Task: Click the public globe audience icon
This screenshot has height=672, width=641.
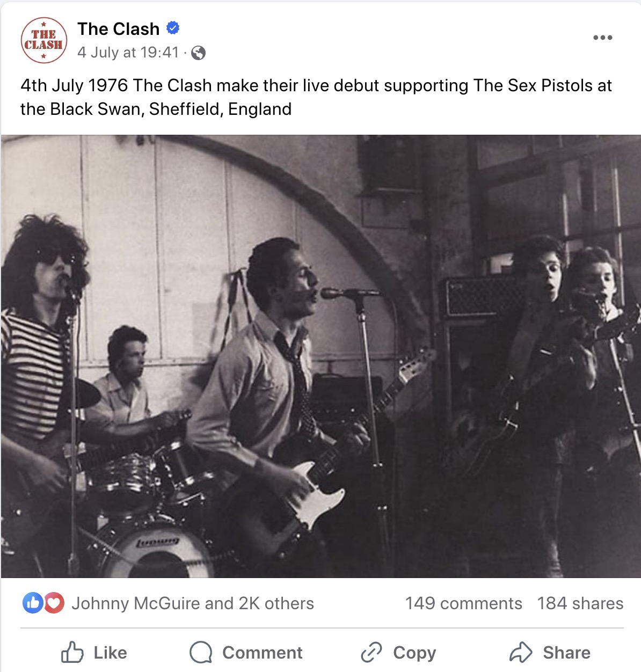Action: [x=198, y=53]
